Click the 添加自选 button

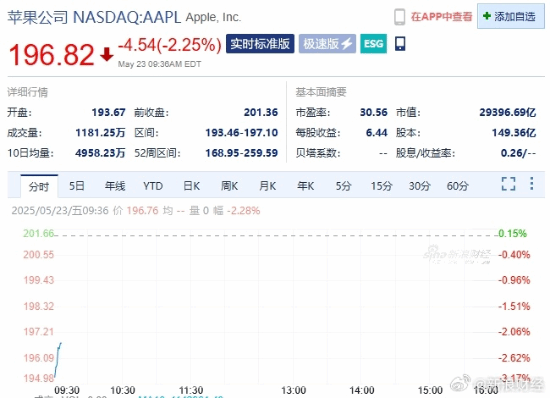[x=511, y=16]
